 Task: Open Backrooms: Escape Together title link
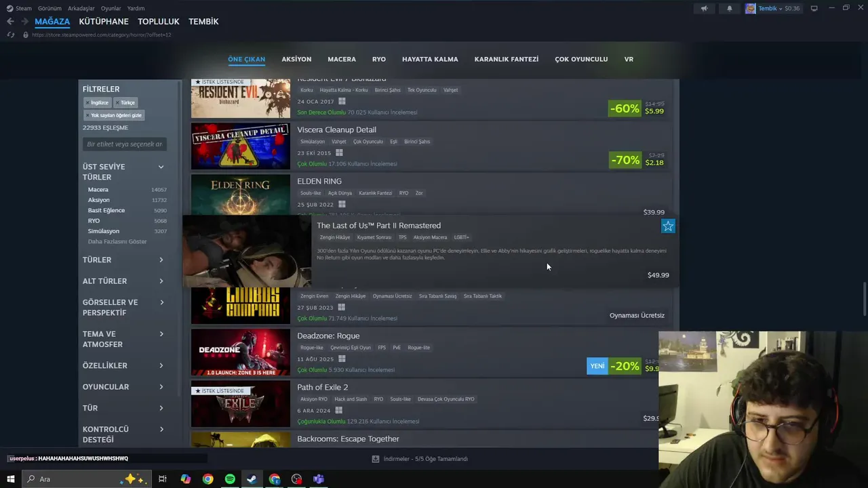pos(348,439)
